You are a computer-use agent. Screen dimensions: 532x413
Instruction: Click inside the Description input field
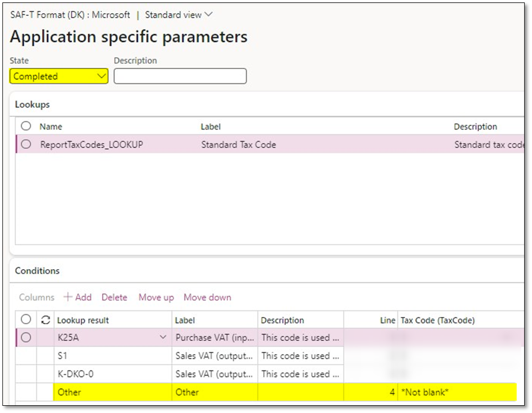[x=179, y=76]
